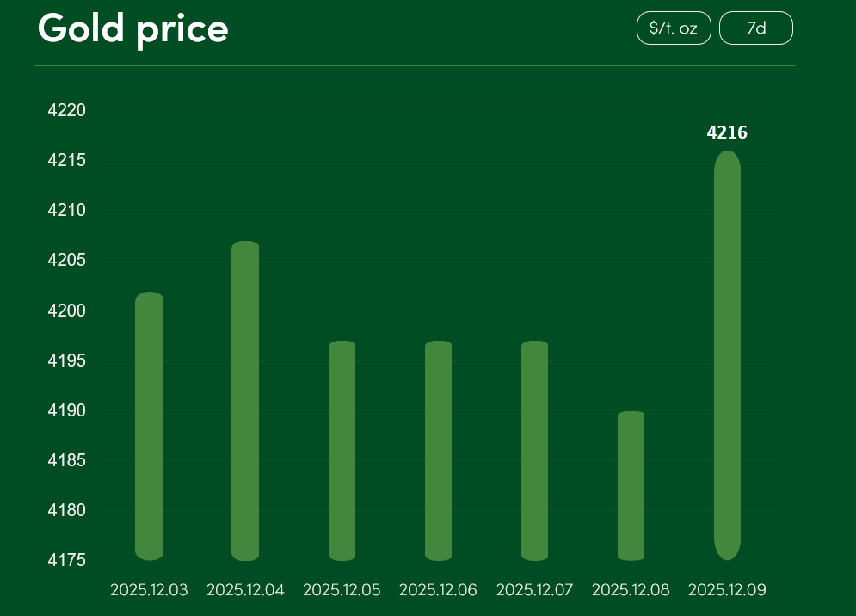
Task: Select the shortest bar for 2025.12.08
Action: point(631,485)
